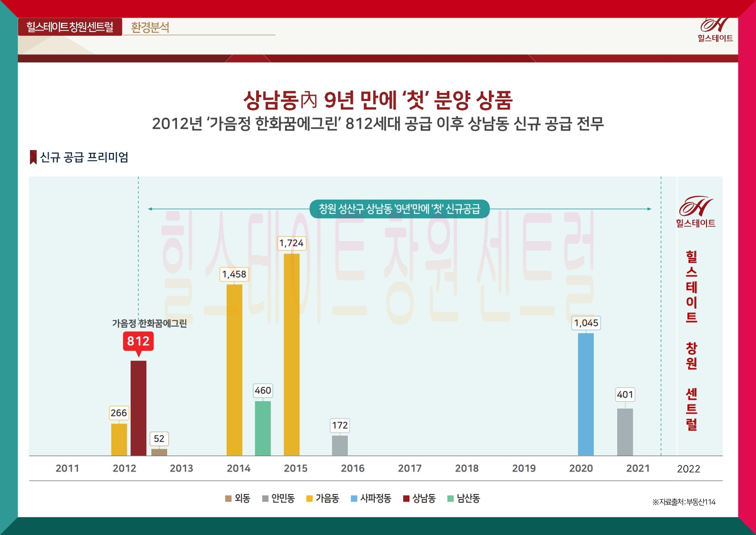756x535 pixels.
Task: Click the red 812 callout label
Action: coord(139,343)
